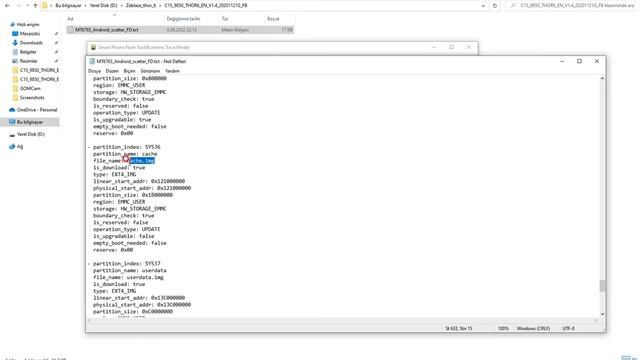The width and height of the screenshot is (640, 360).
Task: Click the back arrow in File Explorer
Action: coord(7,6)
